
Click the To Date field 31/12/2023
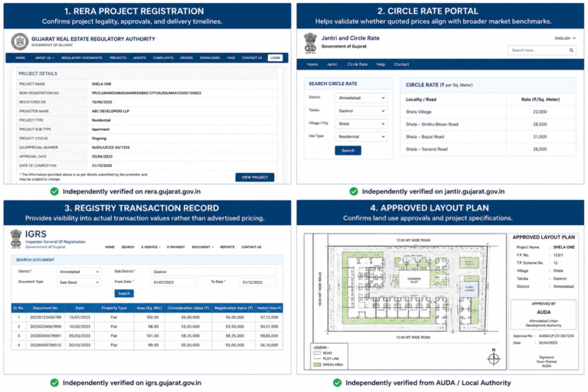257,283
